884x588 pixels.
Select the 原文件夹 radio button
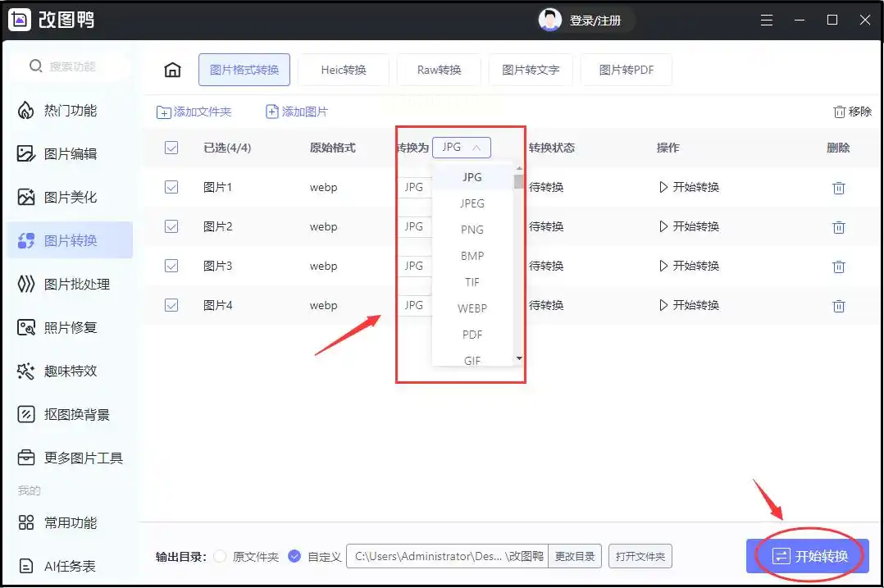click(x=220, y=557)
